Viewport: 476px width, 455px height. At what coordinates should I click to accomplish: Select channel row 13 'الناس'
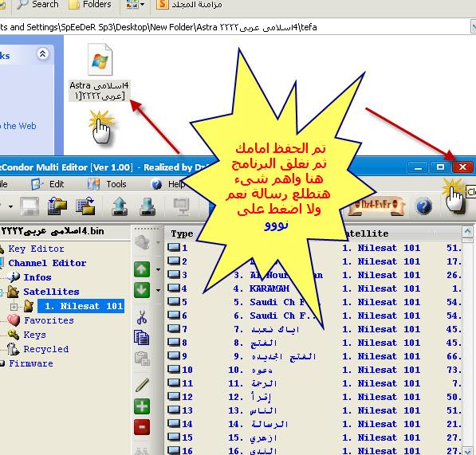pos(314,410)
